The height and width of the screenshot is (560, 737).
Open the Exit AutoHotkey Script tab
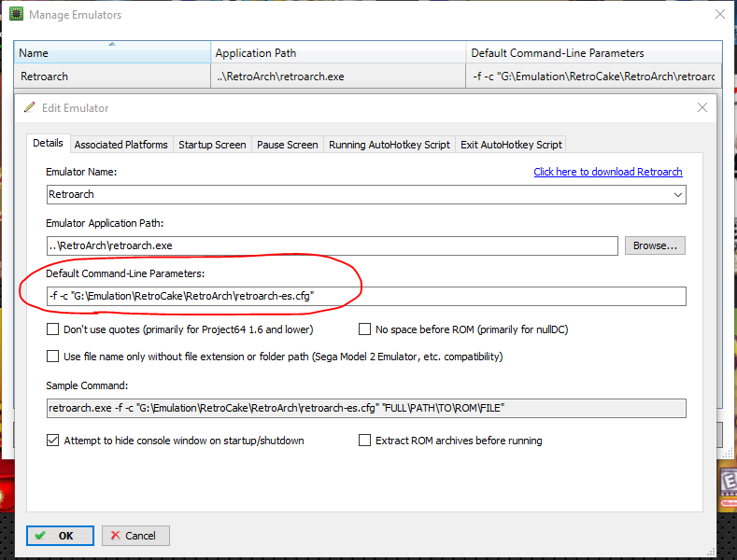click(x=511, y=145)
